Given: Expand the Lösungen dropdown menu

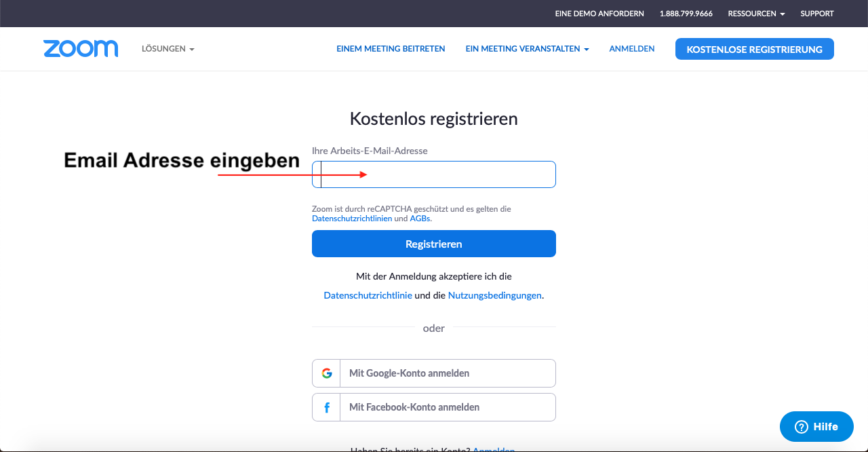Looking at the screenshot, I should click(167, 49).
